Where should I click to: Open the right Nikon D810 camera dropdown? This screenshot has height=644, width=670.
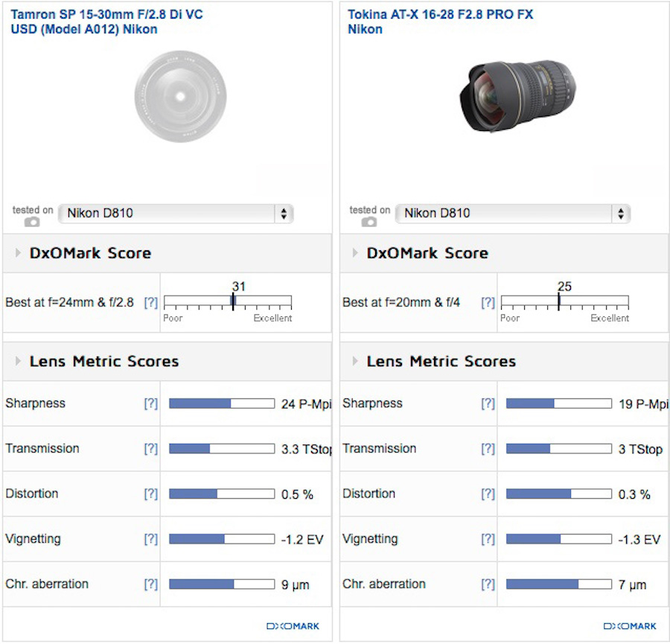click(513, 213)
